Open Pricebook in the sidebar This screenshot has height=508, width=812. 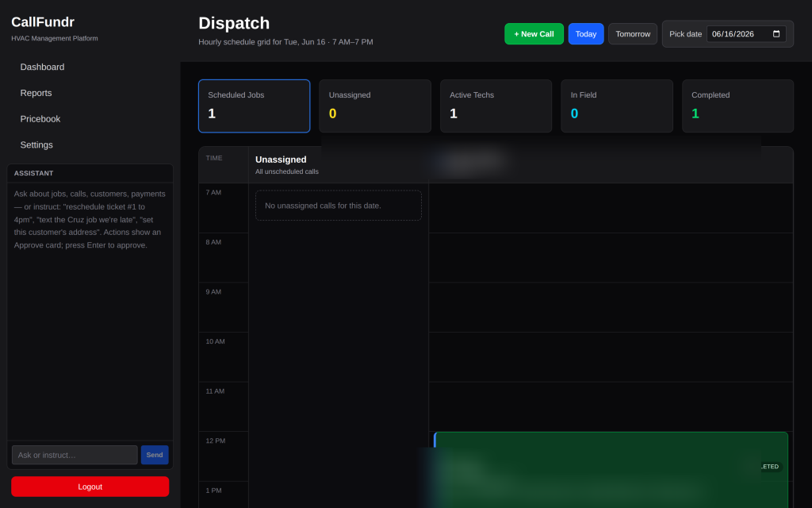coord(40,119)
